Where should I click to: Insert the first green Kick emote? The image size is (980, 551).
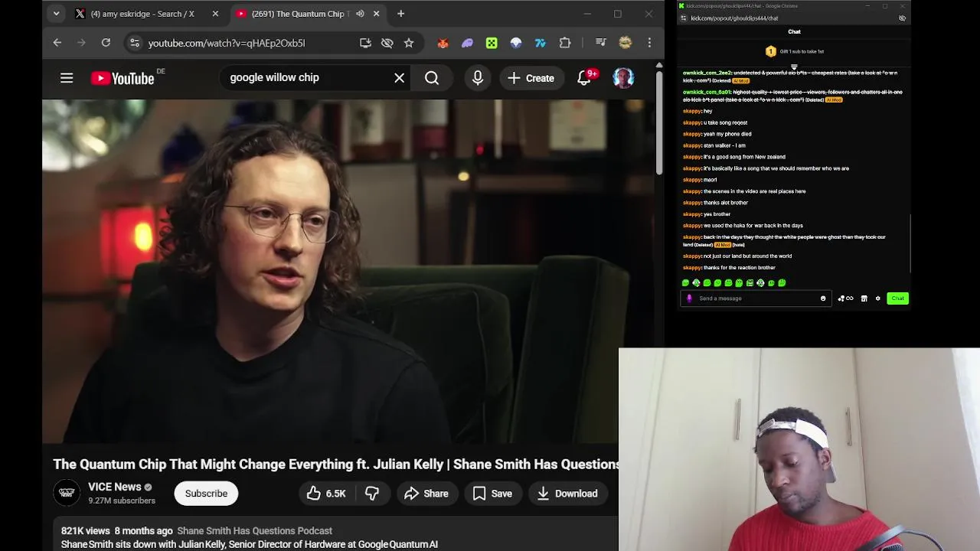pyautogui.click(x=685, y=283)
